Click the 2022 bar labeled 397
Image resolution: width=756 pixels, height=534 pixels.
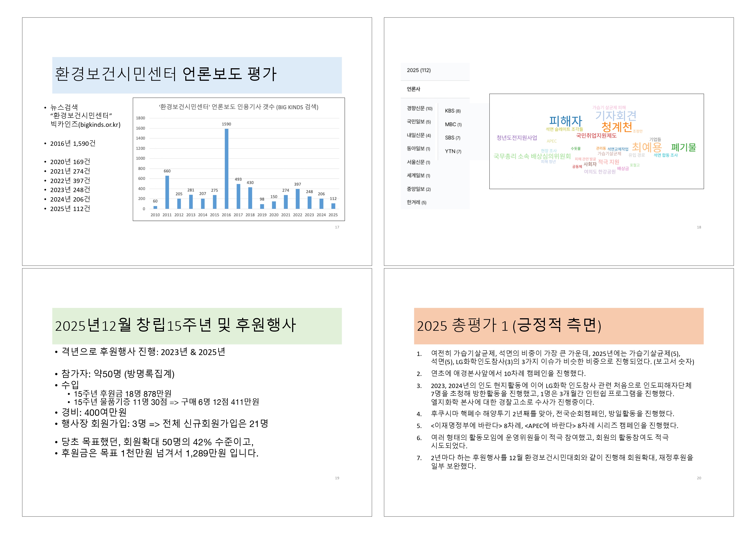[297, 199]
